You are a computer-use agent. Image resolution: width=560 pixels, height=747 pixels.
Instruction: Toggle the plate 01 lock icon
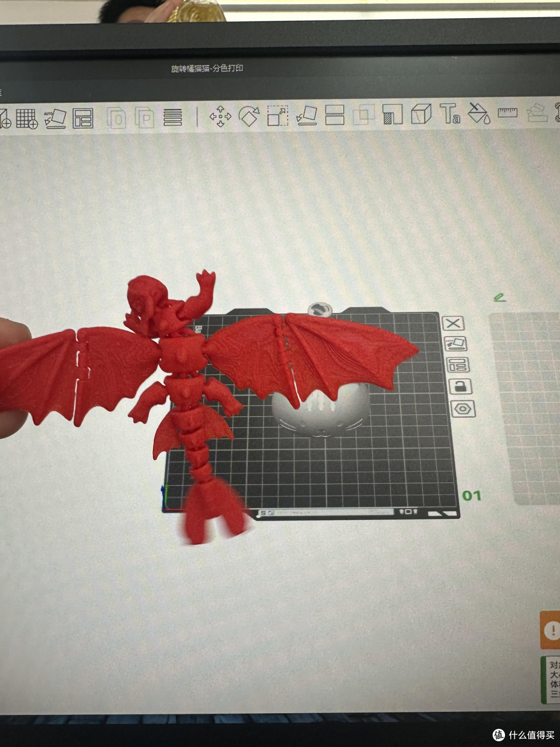[x=460, y=386]
